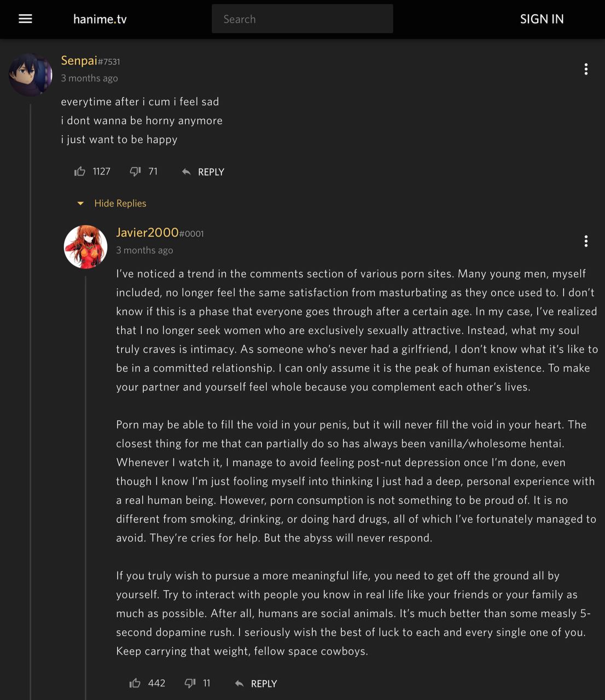Open Senpai's profile avatar
605x700 pixels.
pyautogui.click(x=31, y=75)
